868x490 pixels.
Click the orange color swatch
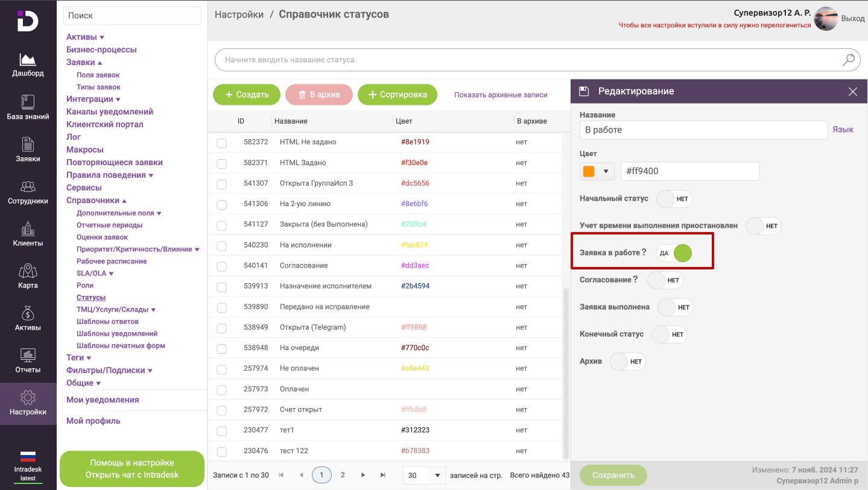click(588, 172)
